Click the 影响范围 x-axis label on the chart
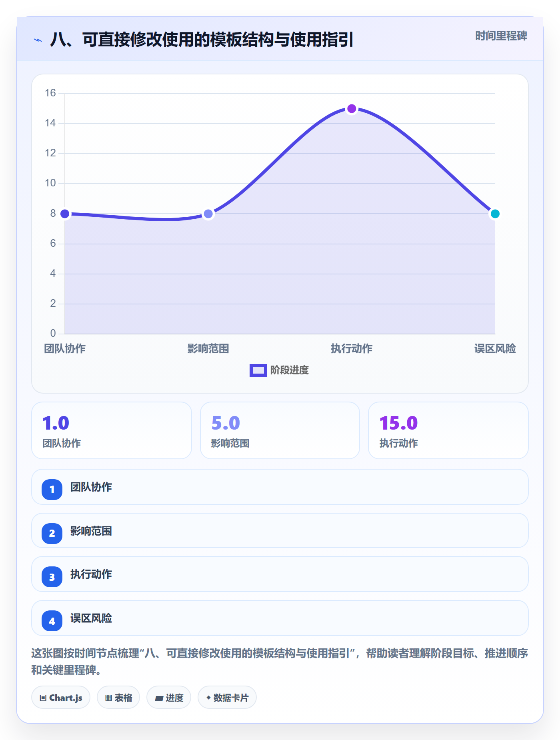Screen dimensions: 560x740 pos(208,348)
